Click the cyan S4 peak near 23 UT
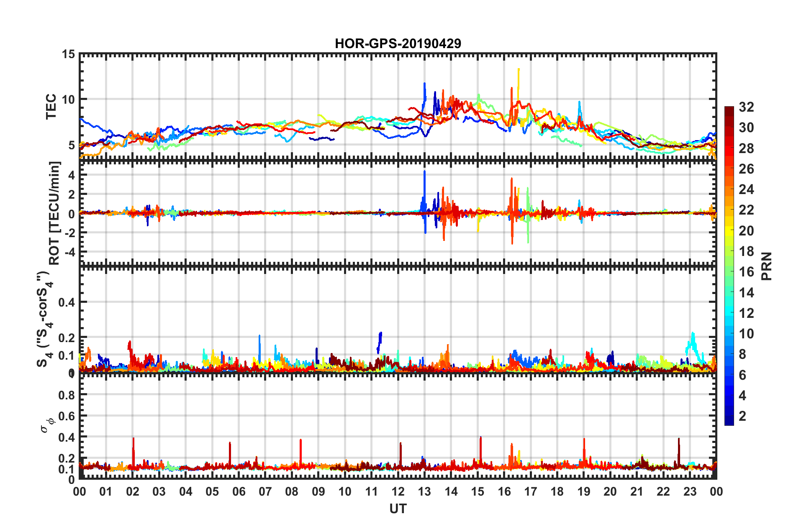The height and width of the screenshot is (532, 796). point(693,345)
